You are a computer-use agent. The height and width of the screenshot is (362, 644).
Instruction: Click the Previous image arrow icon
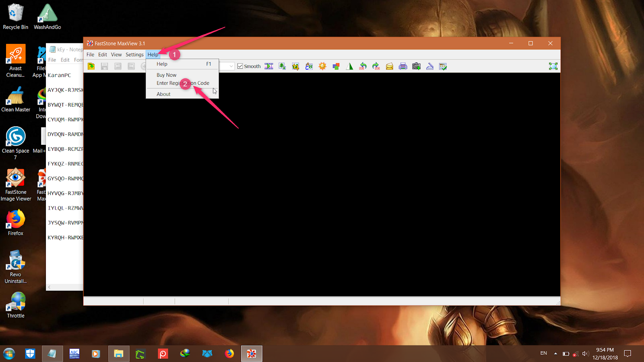(118, 66)
